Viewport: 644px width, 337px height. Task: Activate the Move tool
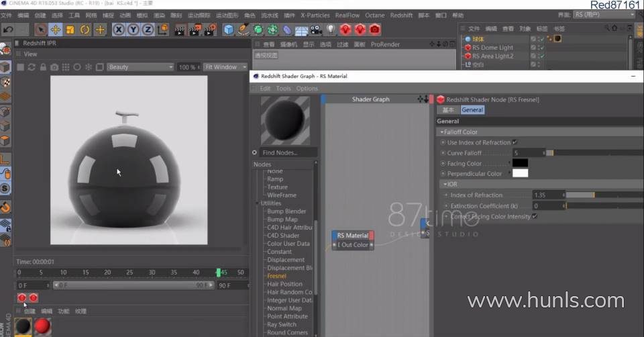pyautogui.click(x=56, y=30)
